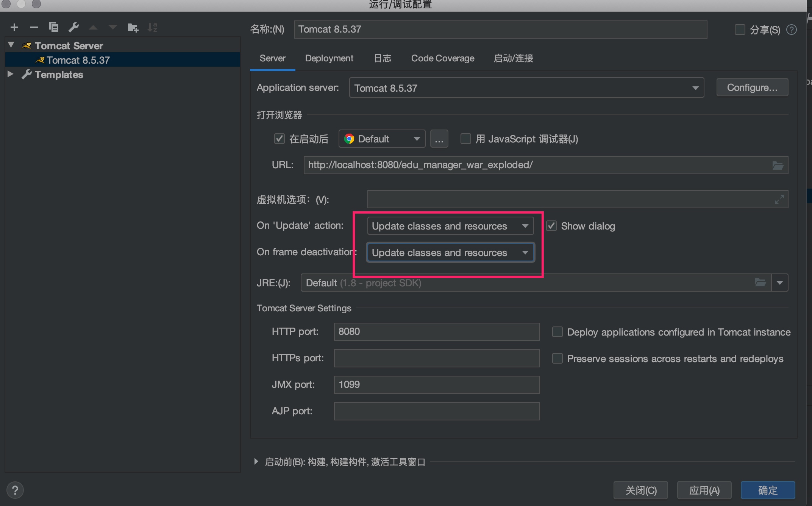This screenshot has height=506, width=812.
Task: Open the On 'Update' action dropdown
Action: [x=450, y=226]
